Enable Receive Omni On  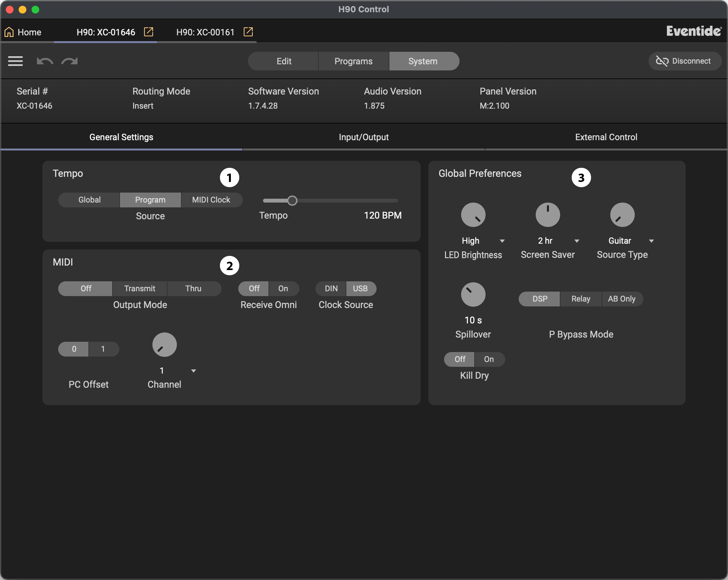[x=283, y=289]
